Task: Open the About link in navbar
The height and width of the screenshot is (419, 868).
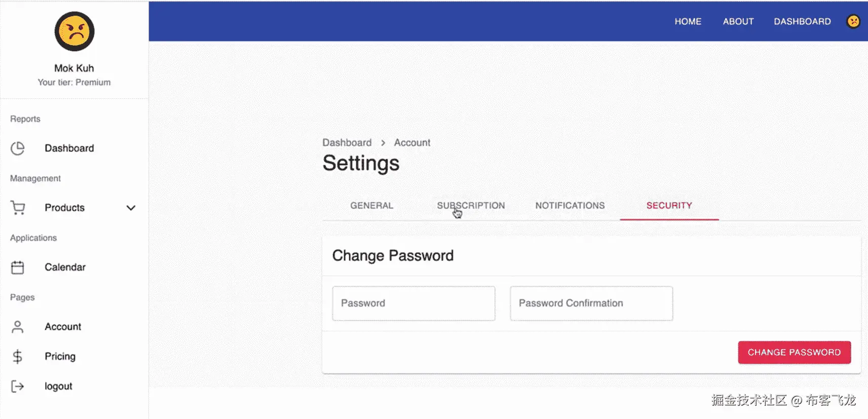Action: [x=738, y=21]
